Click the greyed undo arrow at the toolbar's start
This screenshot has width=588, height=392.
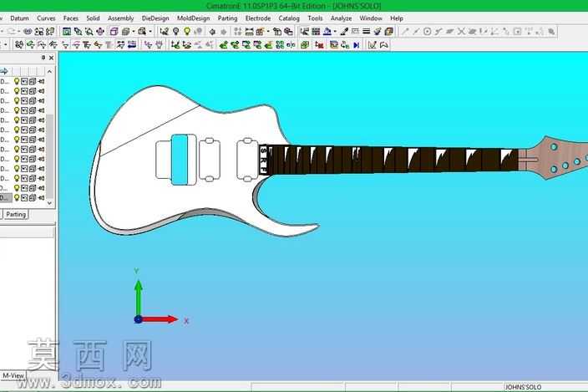[11, 32]
